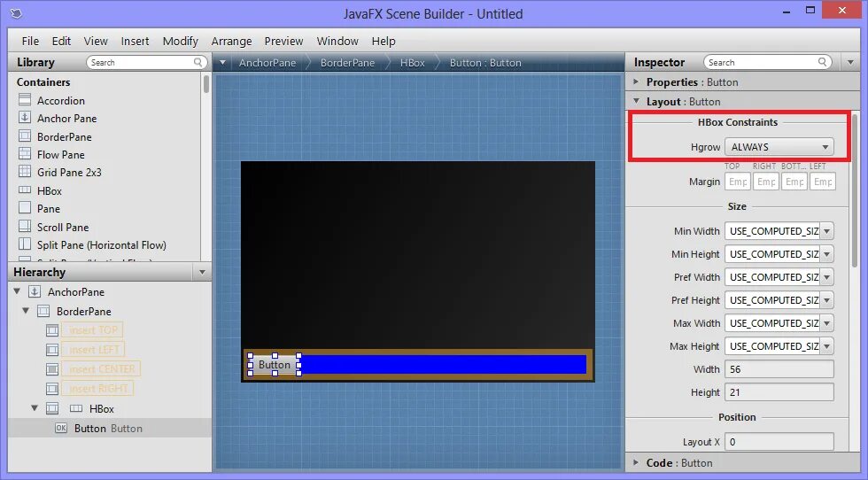Select Button : Button in breadcrumb bar
Screen dimensions: 868x480
[x=485, y=63]
